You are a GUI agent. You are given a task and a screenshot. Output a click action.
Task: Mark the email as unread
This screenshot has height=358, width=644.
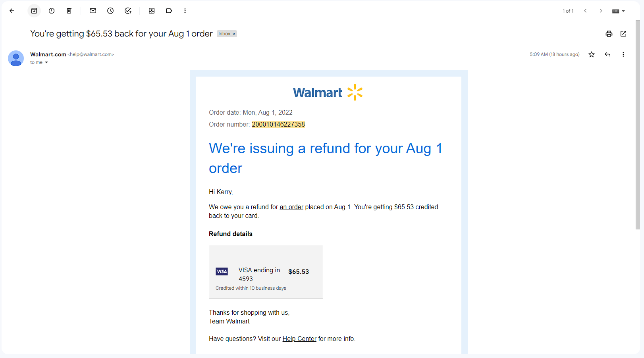[x=93, y=11]
